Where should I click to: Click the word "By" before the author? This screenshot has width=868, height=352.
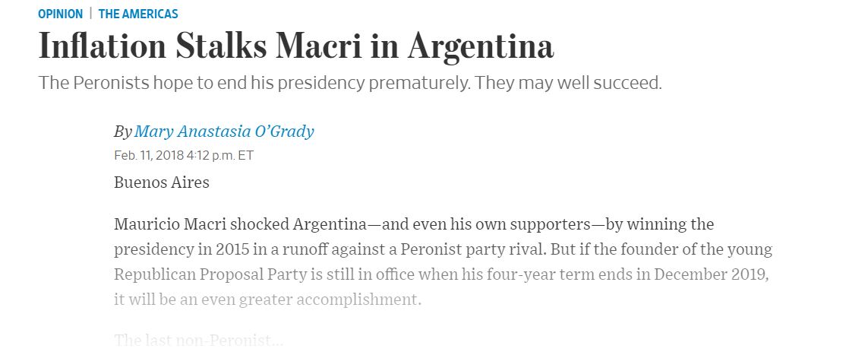coord(122,132)
